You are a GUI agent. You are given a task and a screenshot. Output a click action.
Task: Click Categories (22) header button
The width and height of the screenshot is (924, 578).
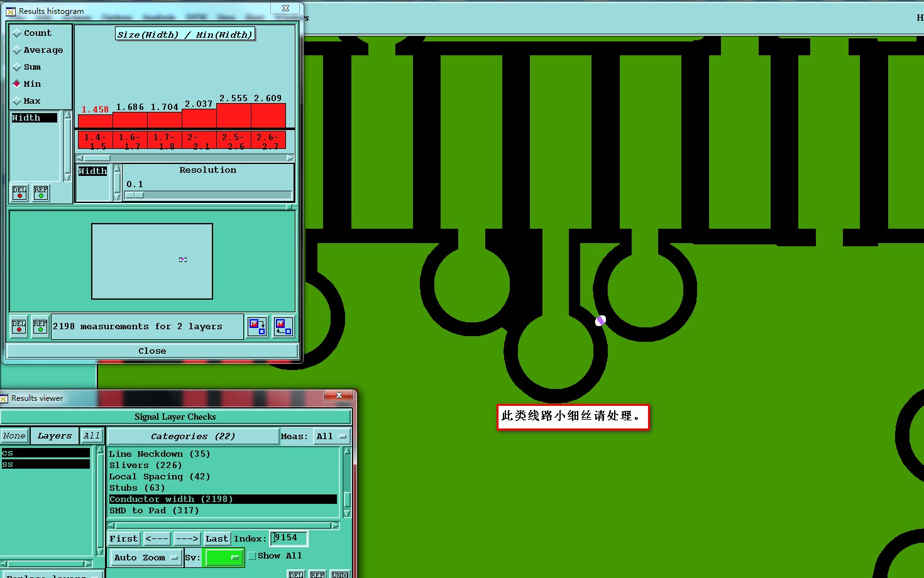193,436
